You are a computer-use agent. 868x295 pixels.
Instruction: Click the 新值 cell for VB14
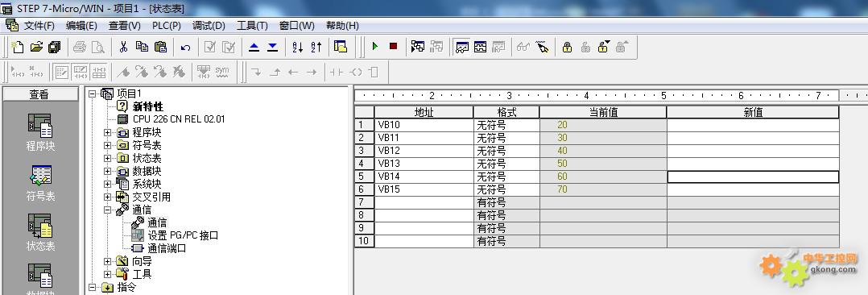pos(753,177)
